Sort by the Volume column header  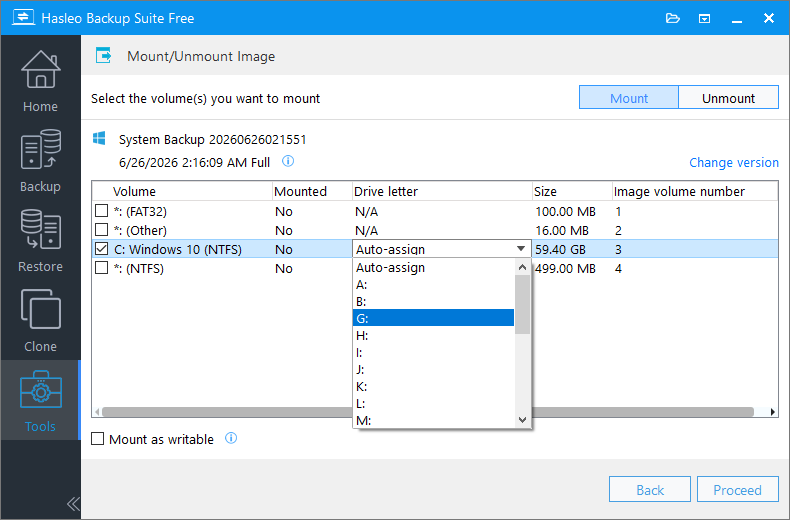(182, 191)
